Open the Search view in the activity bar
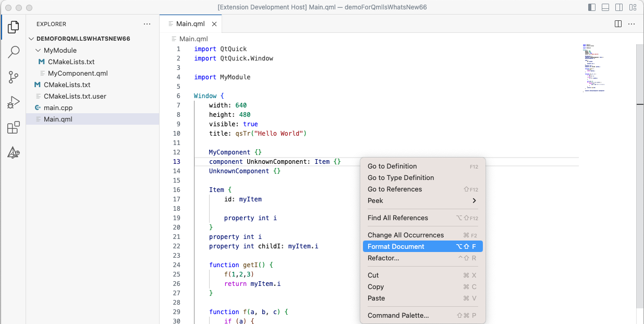 tap(14, 52)
